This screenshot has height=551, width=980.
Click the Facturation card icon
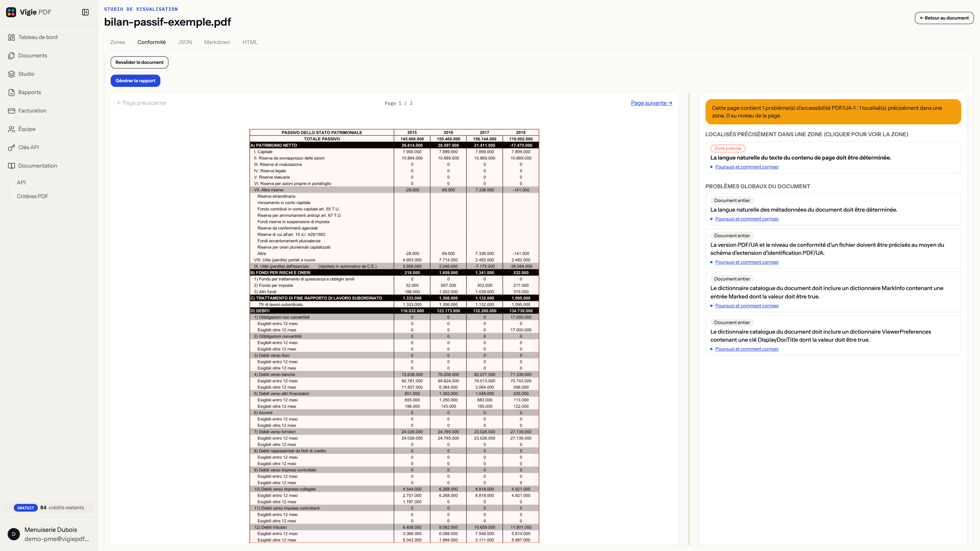pyautogui.click(x=11, y=111)
